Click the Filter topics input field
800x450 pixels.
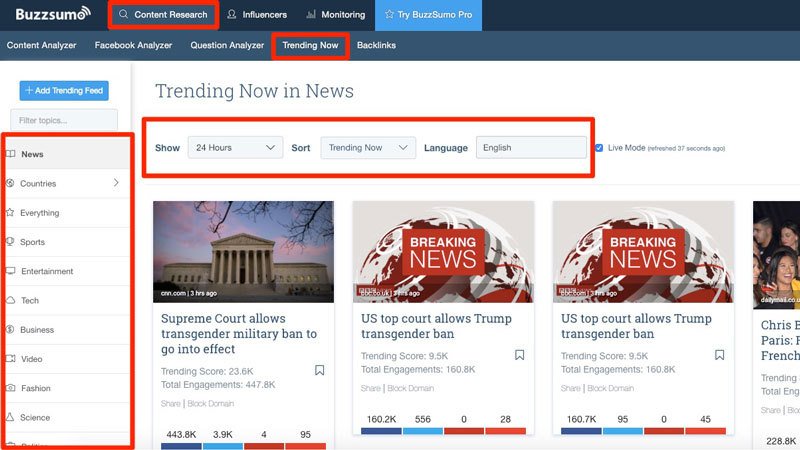[64, 120]
